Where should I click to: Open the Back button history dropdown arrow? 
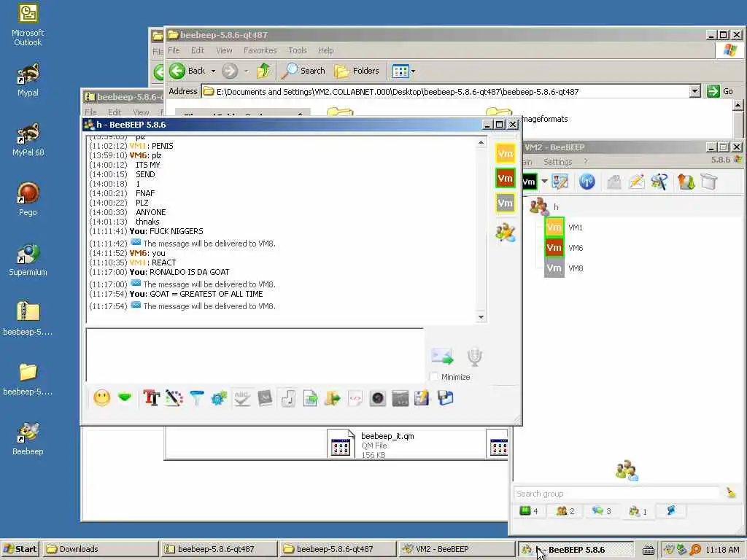[213, 71]
